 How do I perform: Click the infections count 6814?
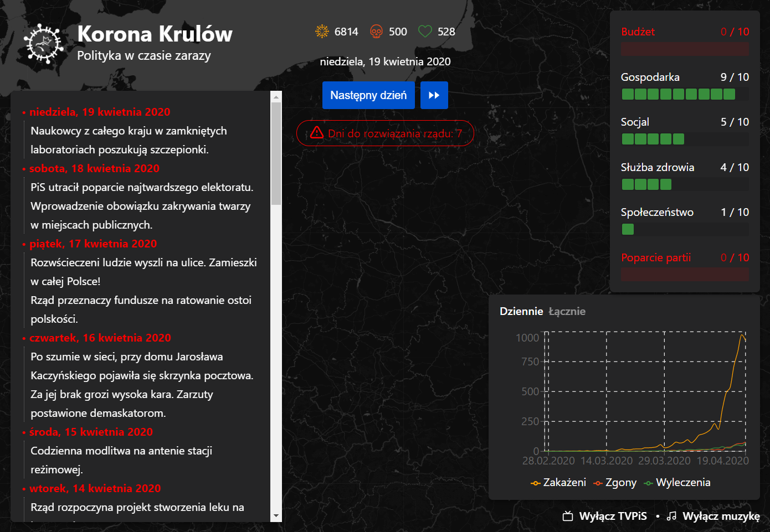click(x=346, y=32)
